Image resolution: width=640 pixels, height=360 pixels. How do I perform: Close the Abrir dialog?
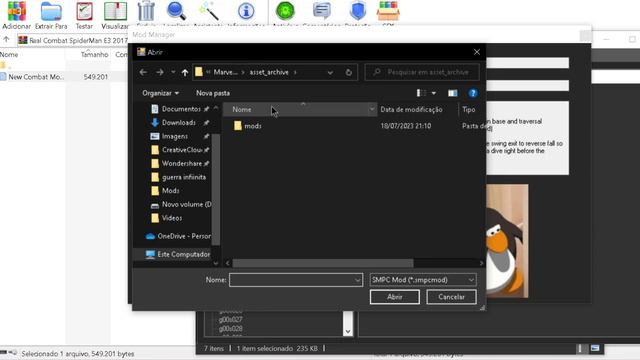click(x=477, y=52)
